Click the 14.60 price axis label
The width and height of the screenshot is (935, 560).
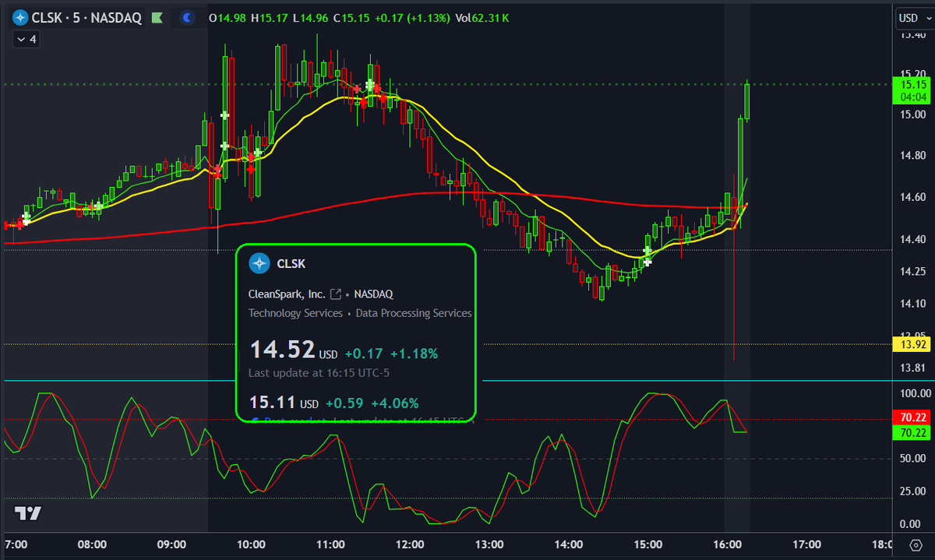(x=912, y=197)
